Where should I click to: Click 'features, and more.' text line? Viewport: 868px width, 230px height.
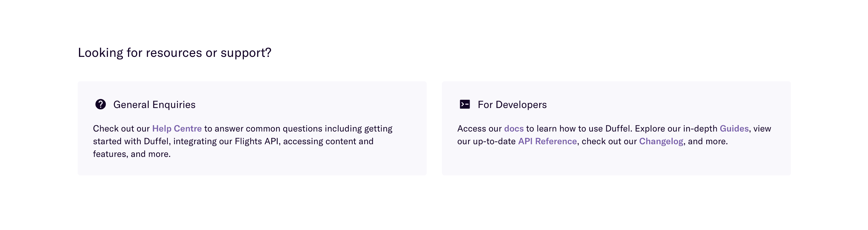[x=132, y=154]
